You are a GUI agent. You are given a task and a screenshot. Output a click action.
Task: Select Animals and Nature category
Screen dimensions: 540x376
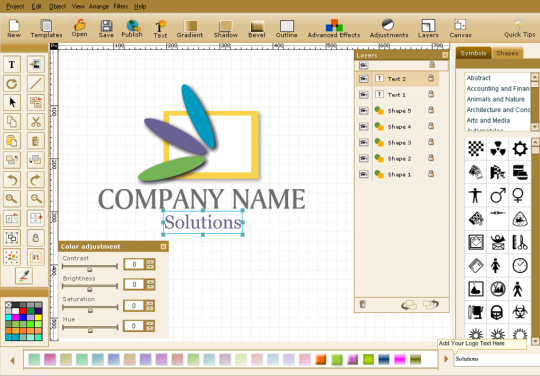495,99
